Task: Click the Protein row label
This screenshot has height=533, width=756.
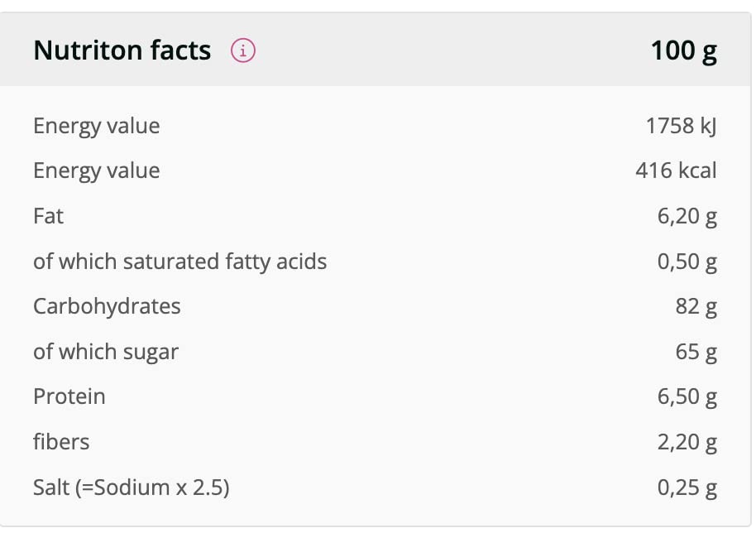Action: pyautogui.click(x=69, y=396)
